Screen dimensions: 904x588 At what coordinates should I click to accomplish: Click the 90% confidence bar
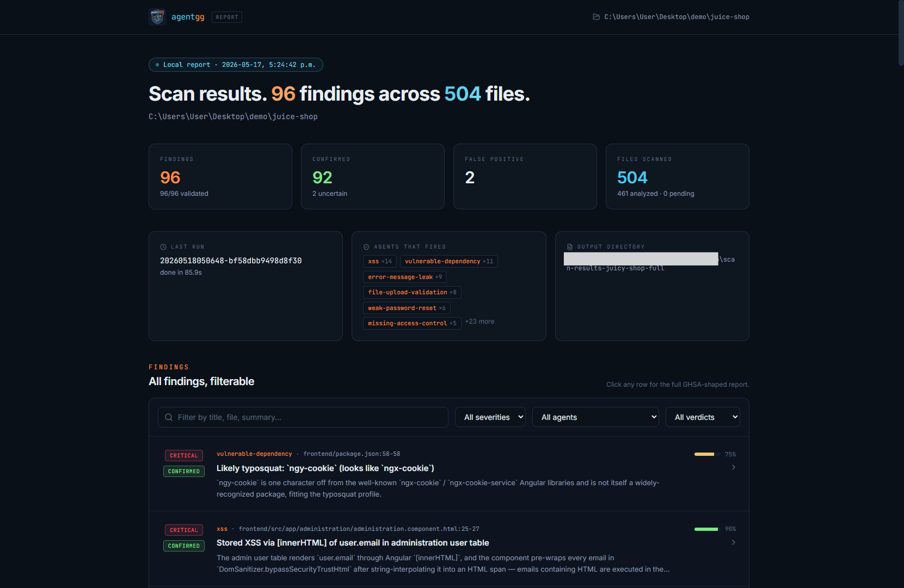(x=706, y=529)
